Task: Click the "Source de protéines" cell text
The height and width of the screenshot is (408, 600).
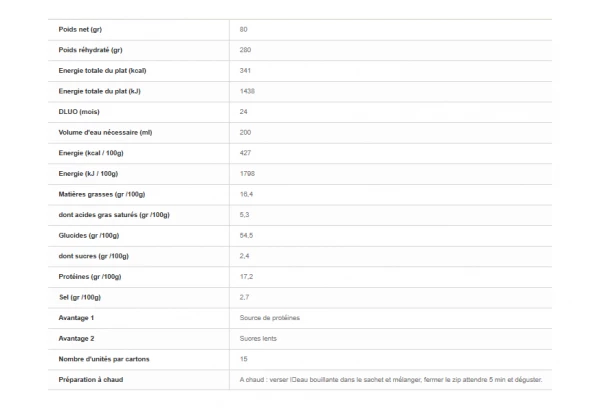Action: pos(270,318)
